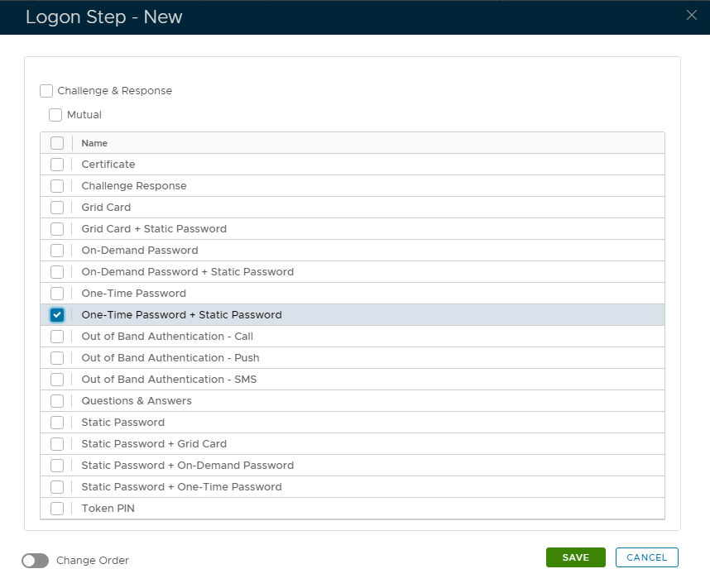Tick the select-all checkbox beside Name header

point(57,143)
